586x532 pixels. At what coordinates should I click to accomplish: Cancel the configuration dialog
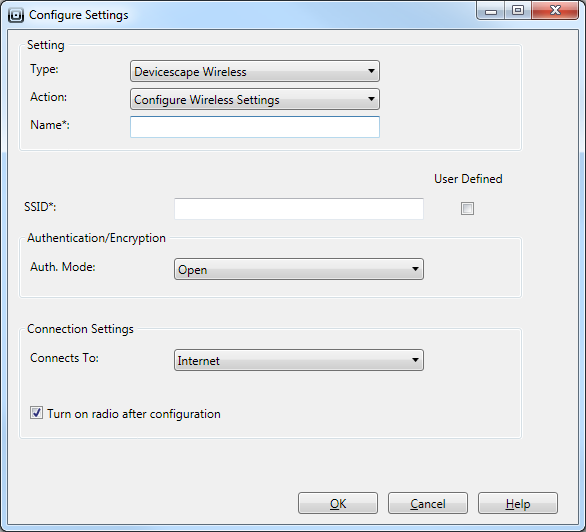[x=428, y=503]
